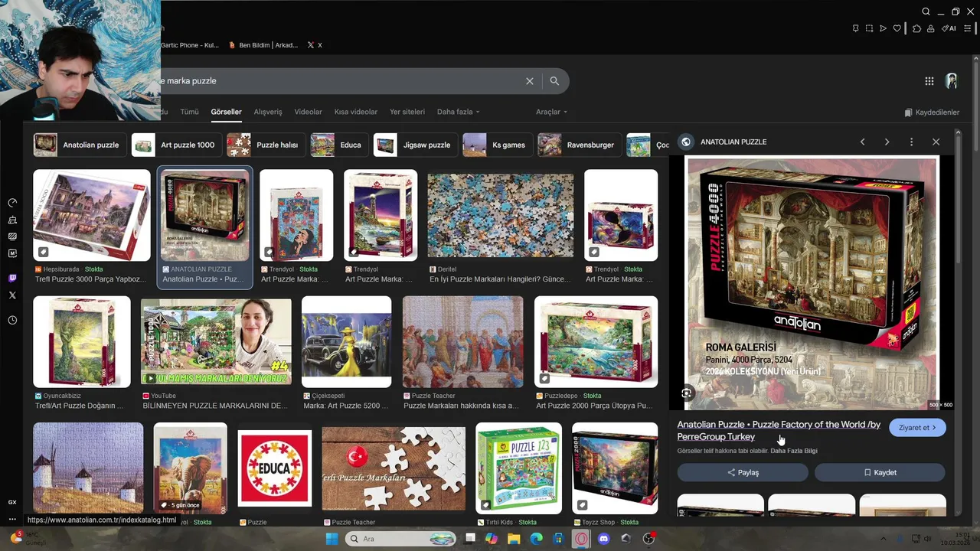The image size is (980, 551).
Task: Open the Deritel puzzle pieces thumbnail
Action: point(500,215)
